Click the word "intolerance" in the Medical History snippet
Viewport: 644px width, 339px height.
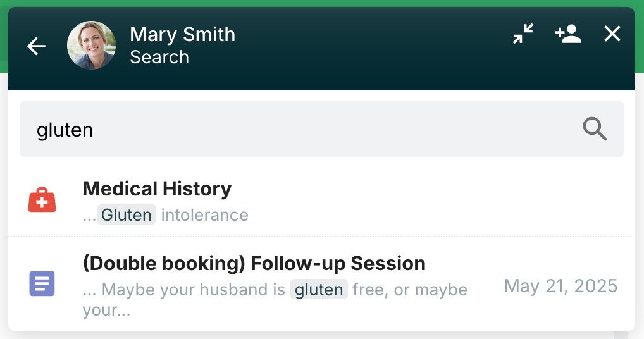point(204,215)
